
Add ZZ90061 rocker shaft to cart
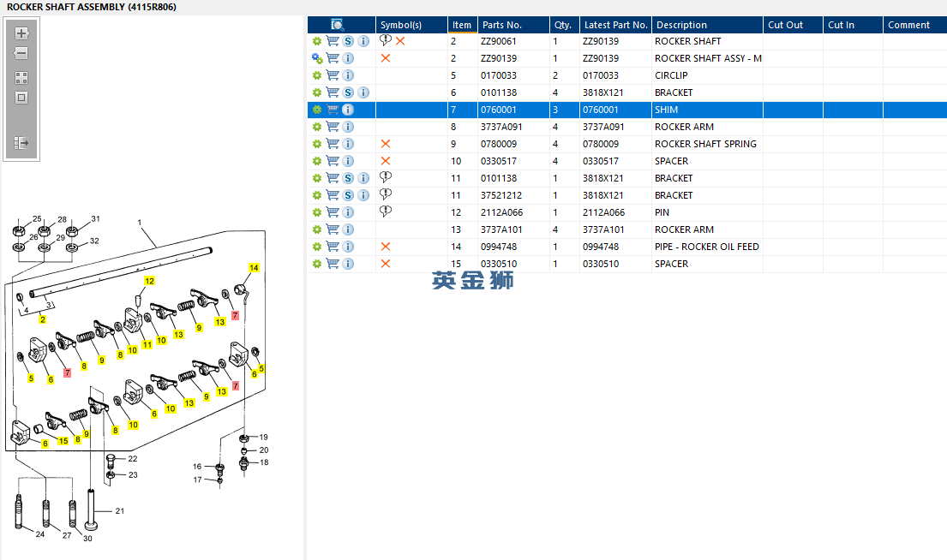[333, 41]
